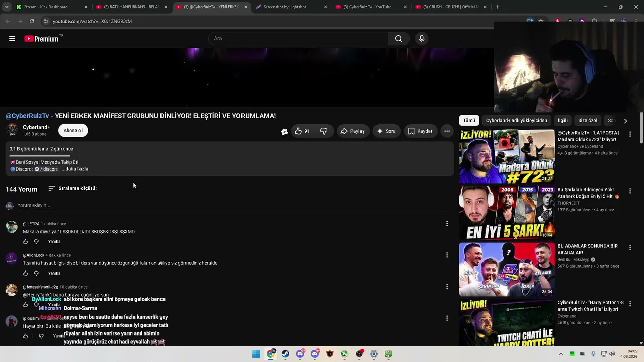Switch to Stream - Kick Dashboard tab
This screenshot has width=644, height=362.
coord(51,7)
